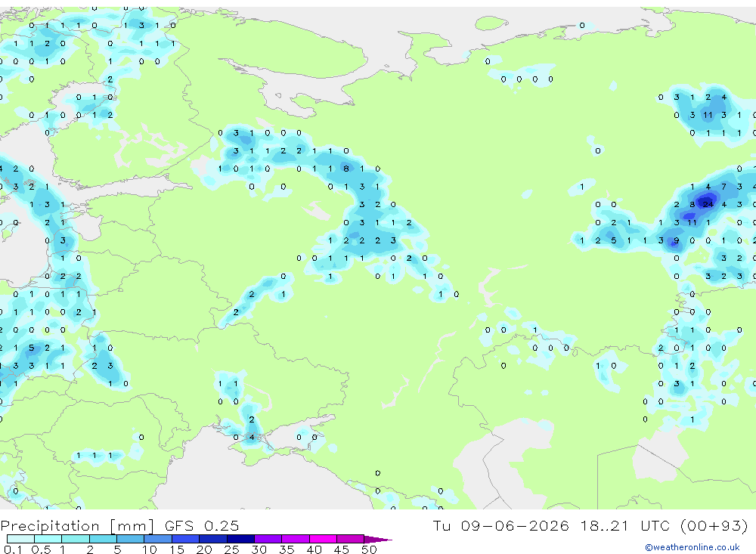Viewport: 756px width, 554px height.
Task: Click the '45' legend scale label
Action: [342, 549]
